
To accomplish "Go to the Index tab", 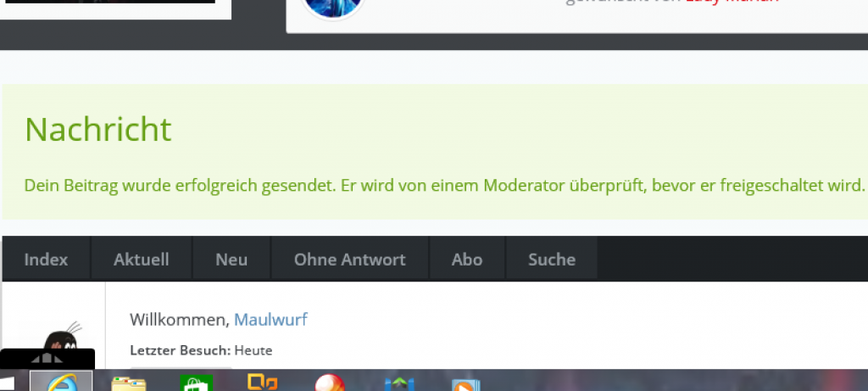I will coord(46,260).
